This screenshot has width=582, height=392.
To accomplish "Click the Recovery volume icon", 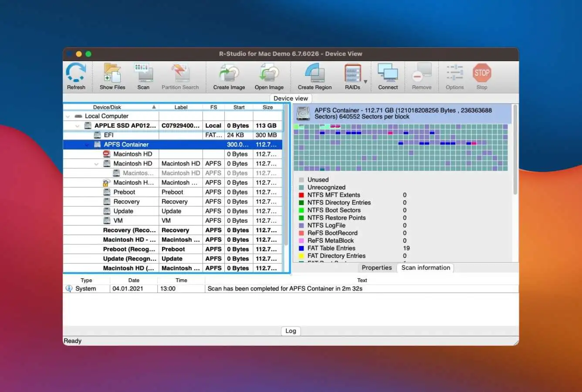I will (107, 202).
